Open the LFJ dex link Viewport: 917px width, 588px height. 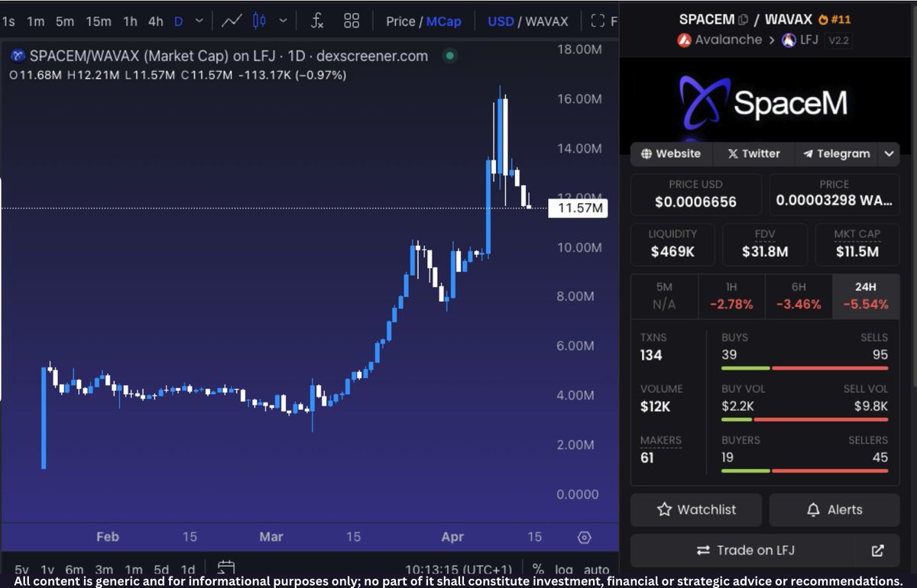pos(810,40)
